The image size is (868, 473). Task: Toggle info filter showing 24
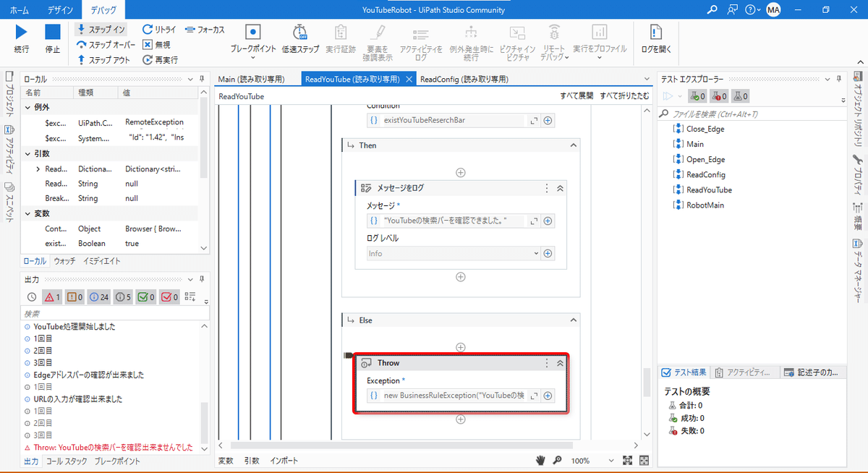[x=101, y=297]
